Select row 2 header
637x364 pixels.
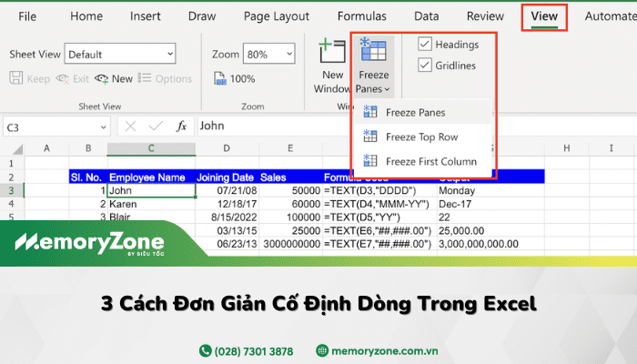tap(12, 177)
